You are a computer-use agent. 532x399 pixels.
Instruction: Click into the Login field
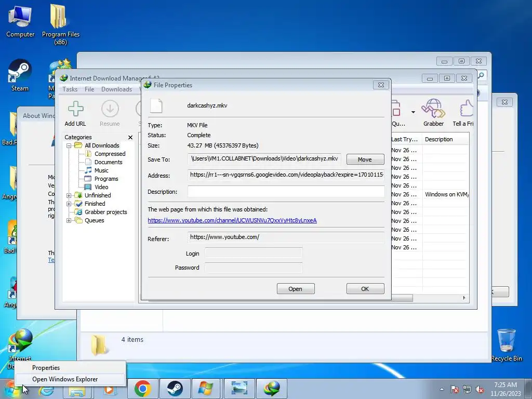254,254
